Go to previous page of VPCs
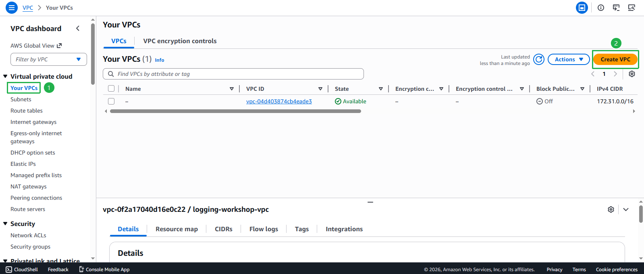 point(593,74)
